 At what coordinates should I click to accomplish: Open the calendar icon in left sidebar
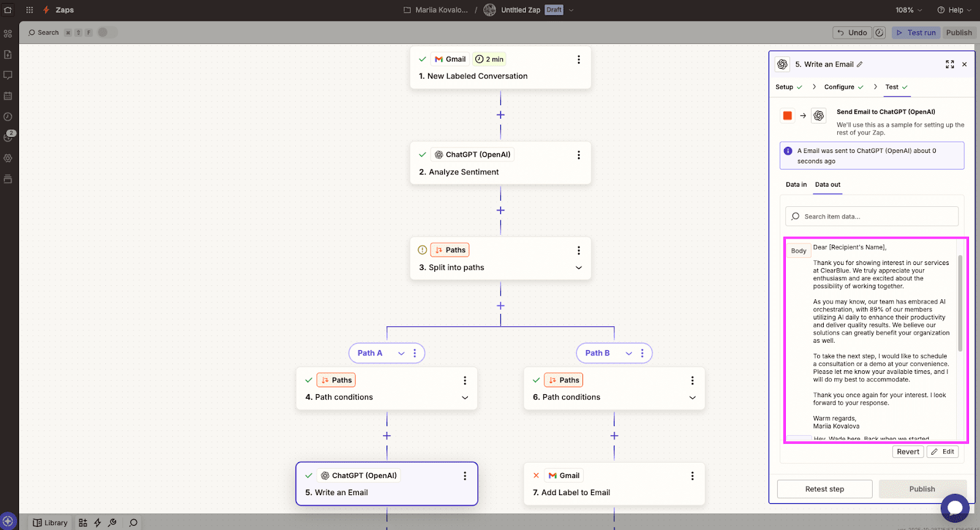8,96
